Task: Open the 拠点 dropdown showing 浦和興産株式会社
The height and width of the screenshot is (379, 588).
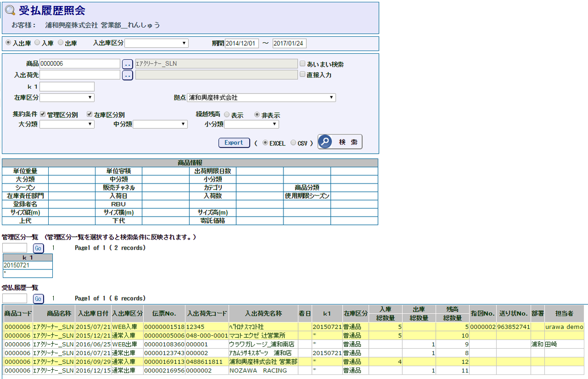Action: click(x=261, y=98)
